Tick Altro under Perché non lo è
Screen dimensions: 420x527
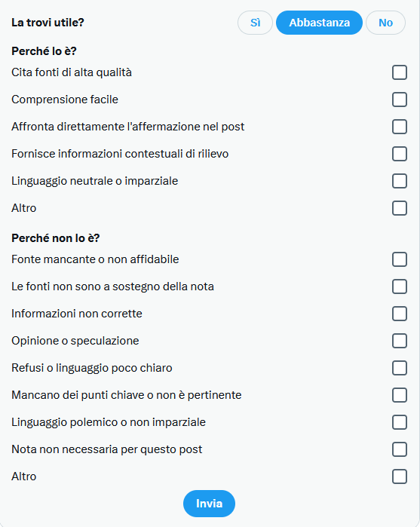(x=400, y=476)
